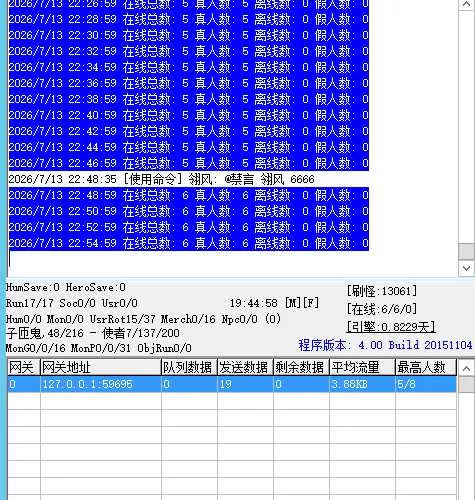The width and height of the screenshot is (475, 500).
Task: Click the 网关地址 column header
Action: pos(101,367)
